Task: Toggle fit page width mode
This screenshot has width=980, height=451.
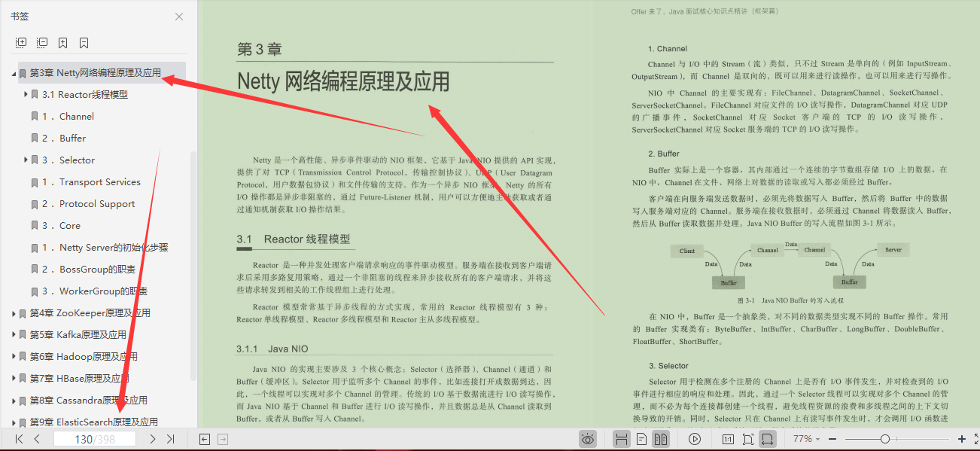Action: 767,439
